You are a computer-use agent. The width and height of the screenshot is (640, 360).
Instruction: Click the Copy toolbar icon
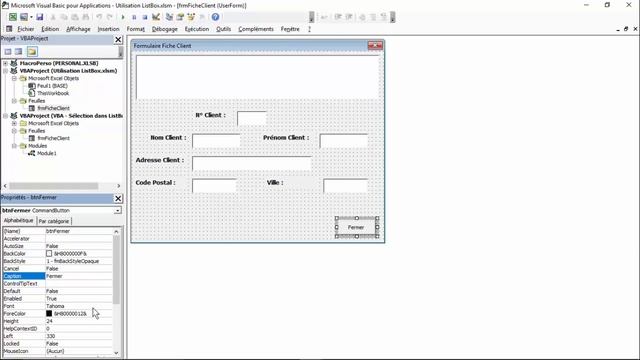coord(64,17)
